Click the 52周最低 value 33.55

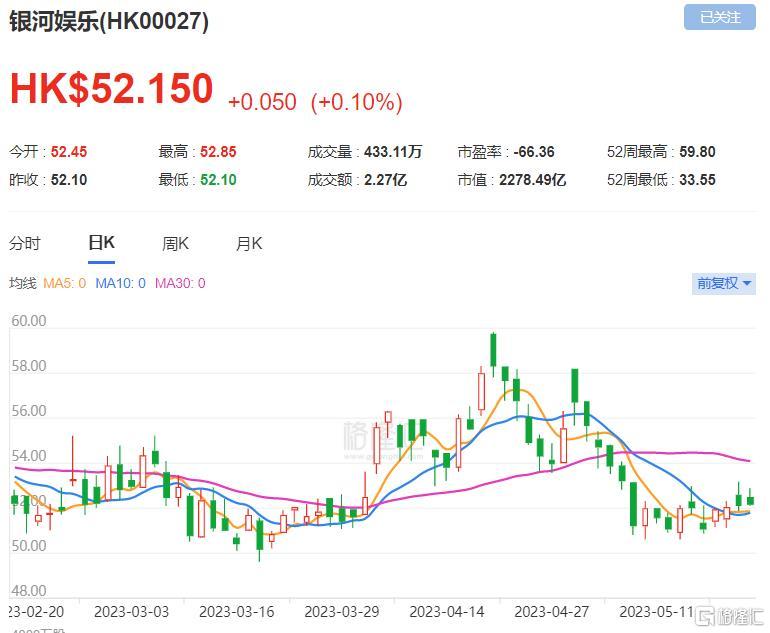697,180
